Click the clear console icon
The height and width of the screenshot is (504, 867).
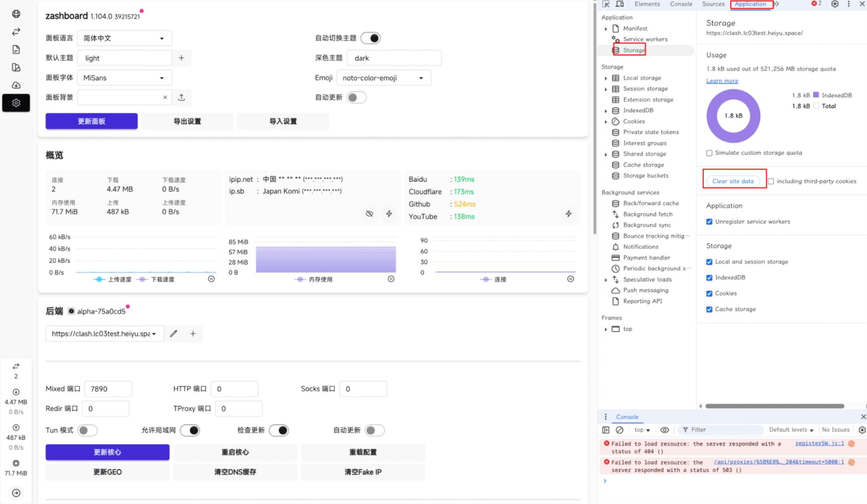[x=619, y=430]
